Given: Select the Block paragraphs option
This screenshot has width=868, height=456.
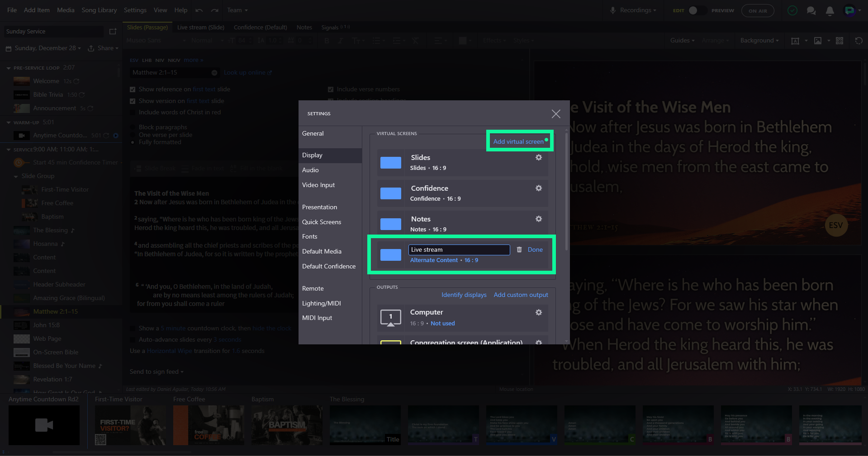Looking at the screenshot, I should coord(133,127).
